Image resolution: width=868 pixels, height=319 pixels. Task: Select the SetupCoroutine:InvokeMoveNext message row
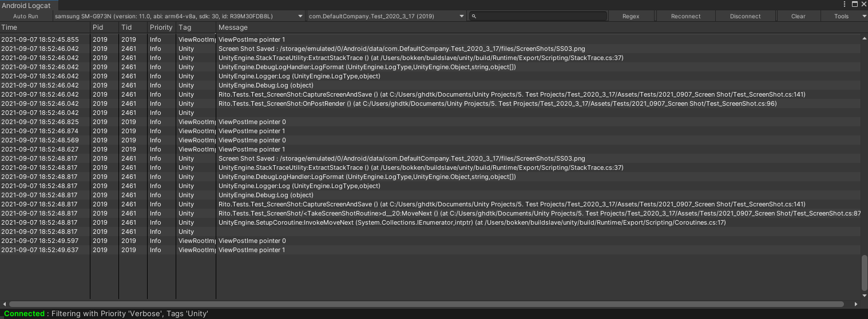tap(430, 222)
